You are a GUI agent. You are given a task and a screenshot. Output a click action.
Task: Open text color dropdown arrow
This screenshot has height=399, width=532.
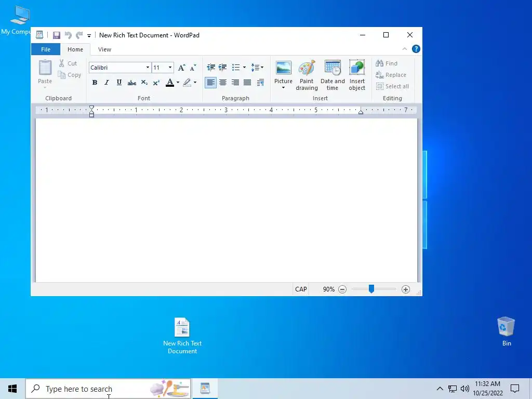(178, 83)
